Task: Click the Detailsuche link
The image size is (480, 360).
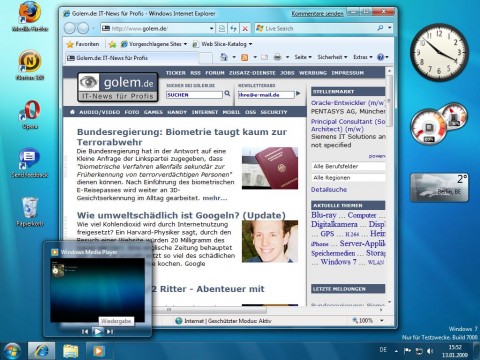Action: (329, 189)
